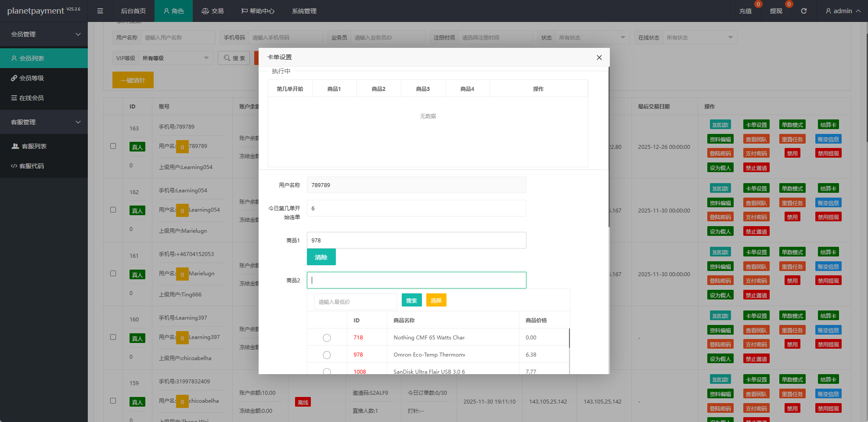Collapse the 客服管理 sidebar section
Image resolution: width=868 pixels, height=422 pixels.
coord(44,122)
